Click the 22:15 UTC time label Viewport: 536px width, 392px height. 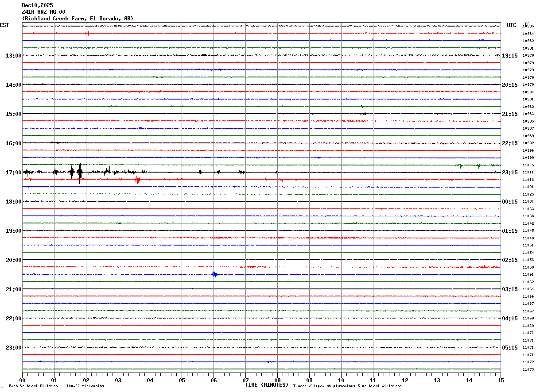(510, 143)
